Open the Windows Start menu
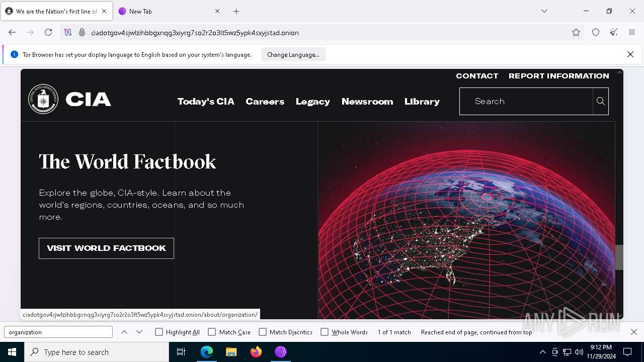The height and width of the screenshot is (362, 644). click(x=12, y=352)
